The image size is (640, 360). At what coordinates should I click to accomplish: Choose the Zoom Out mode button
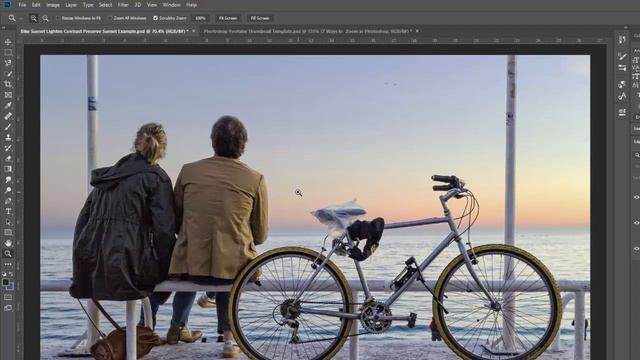coord(45,18)
